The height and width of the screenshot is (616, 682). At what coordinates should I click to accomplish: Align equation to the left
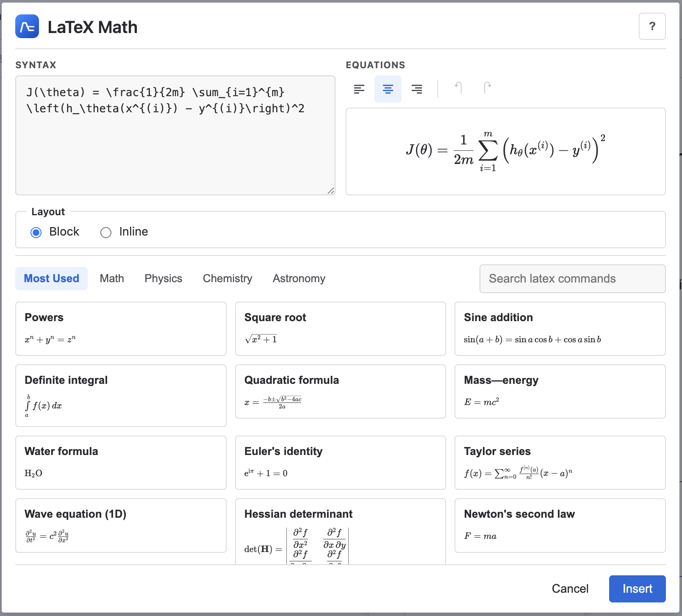coord(359,89)
